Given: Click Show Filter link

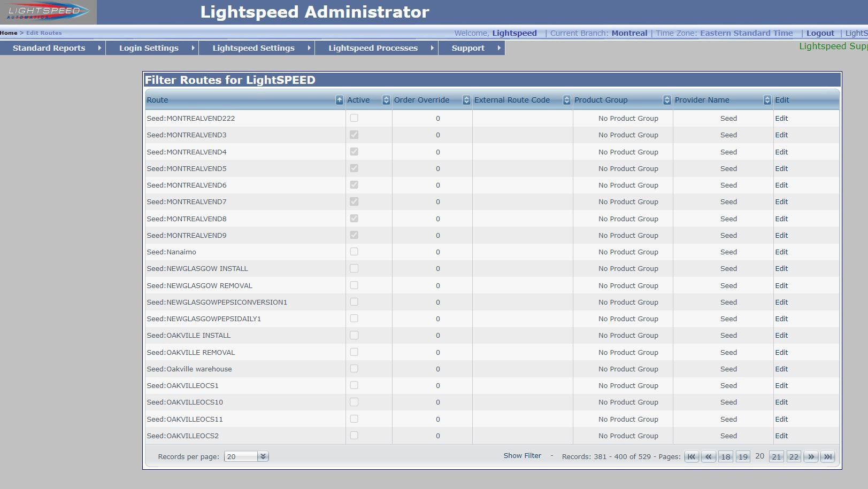Looking at the screenshot, I should pos(522,456).
